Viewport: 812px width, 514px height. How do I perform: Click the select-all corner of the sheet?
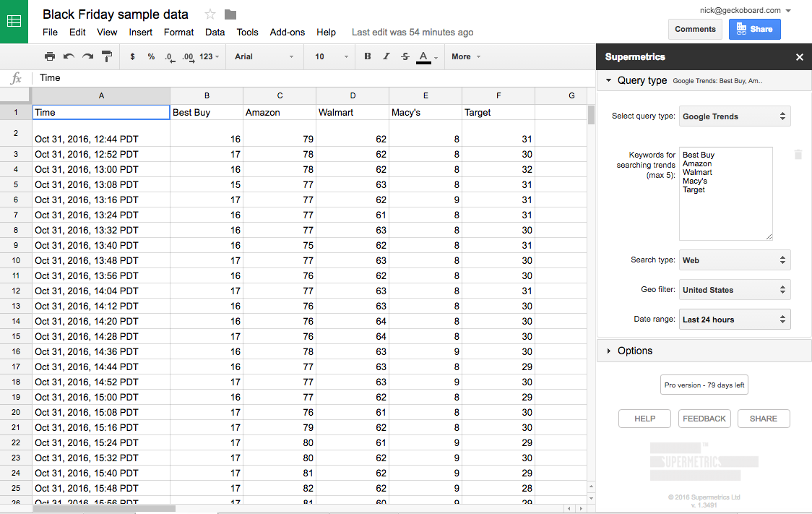pyautogui.click(x=16, y=95)
